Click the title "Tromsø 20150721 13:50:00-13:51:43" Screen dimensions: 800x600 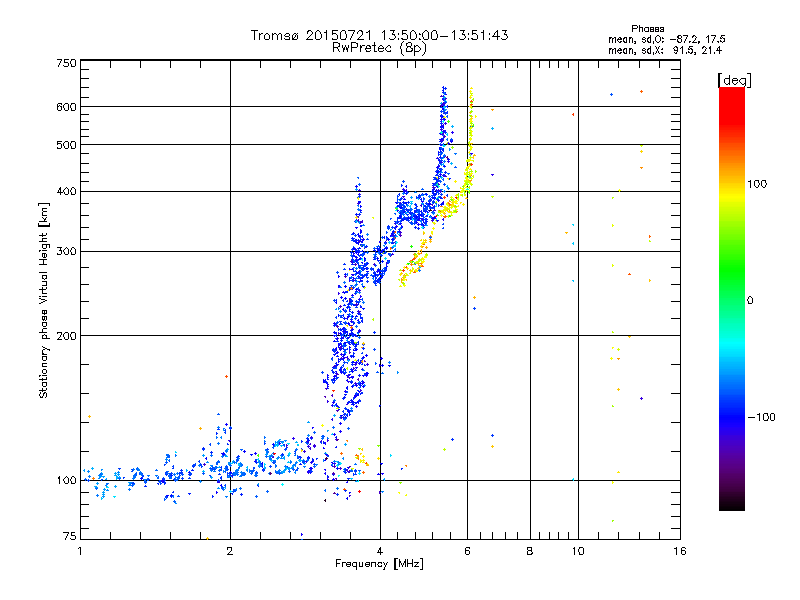[379, 35]
